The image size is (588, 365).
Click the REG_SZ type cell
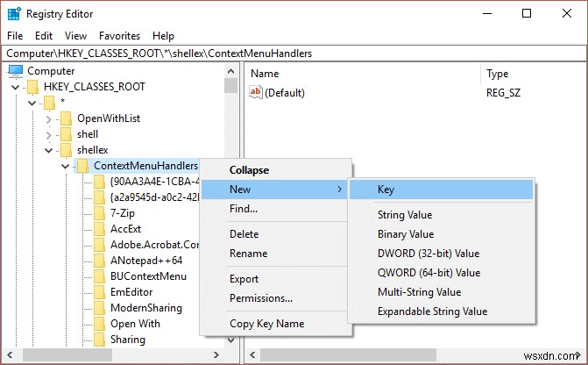(x=503, y=93)
